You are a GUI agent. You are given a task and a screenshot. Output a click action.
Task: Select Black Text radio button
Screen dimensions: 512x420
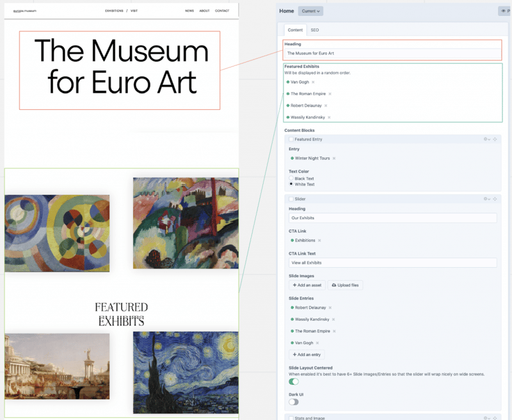(291, 178)
